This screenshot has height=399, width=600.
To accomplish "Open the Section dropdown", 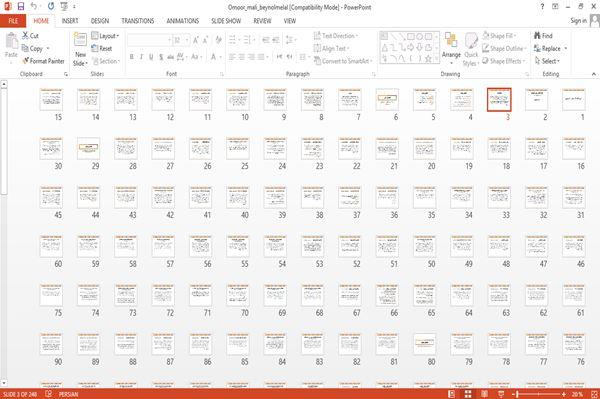I will click(106, 61).
